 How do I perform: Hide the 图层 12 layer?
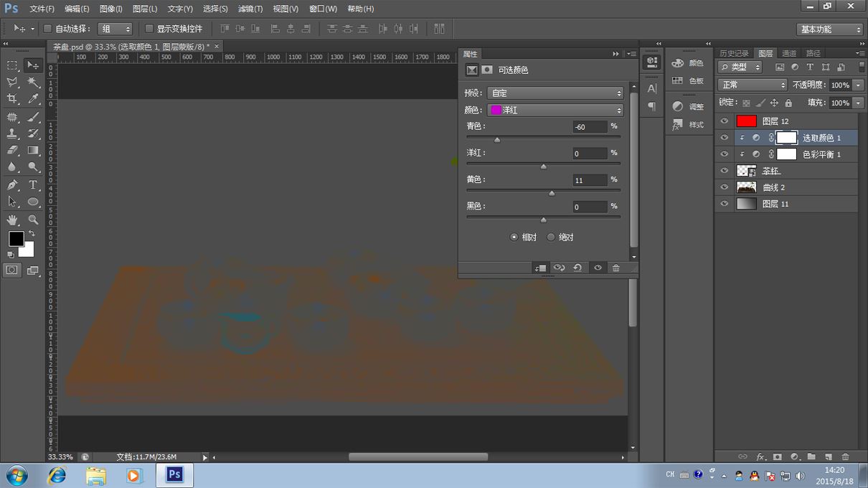point(724,121)
